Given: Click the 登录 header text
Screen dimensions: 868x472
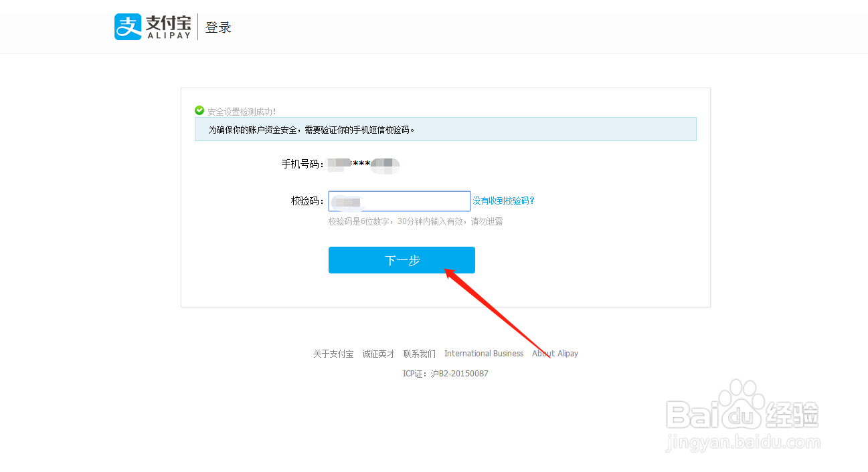Looking at the screenshot, I should tap(218, 27).
